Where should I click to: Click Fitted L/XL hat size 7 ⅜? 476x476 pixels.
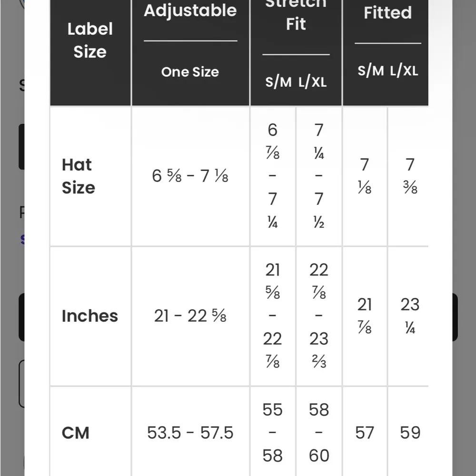click(x=410, y=176)
